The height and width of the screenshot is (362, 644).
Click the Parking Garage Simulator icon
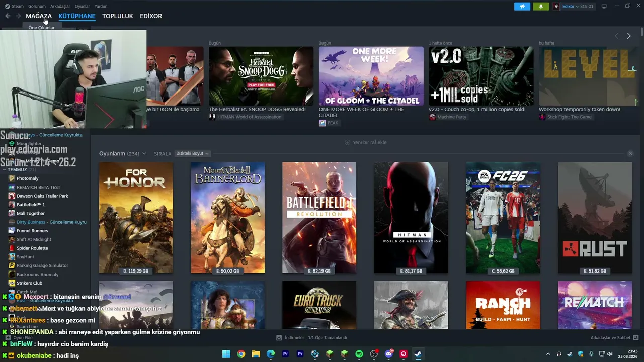pos(12,265)
